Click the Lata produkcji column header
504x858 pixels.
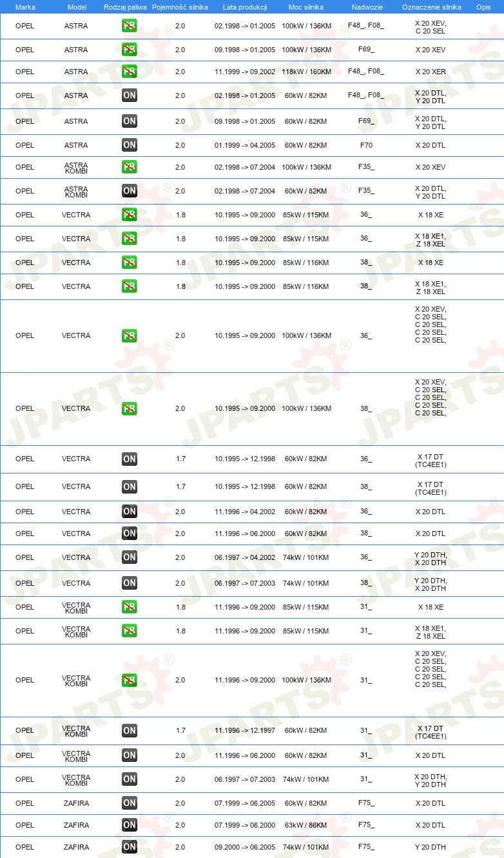pyautogui.click(x=245, y=7)
